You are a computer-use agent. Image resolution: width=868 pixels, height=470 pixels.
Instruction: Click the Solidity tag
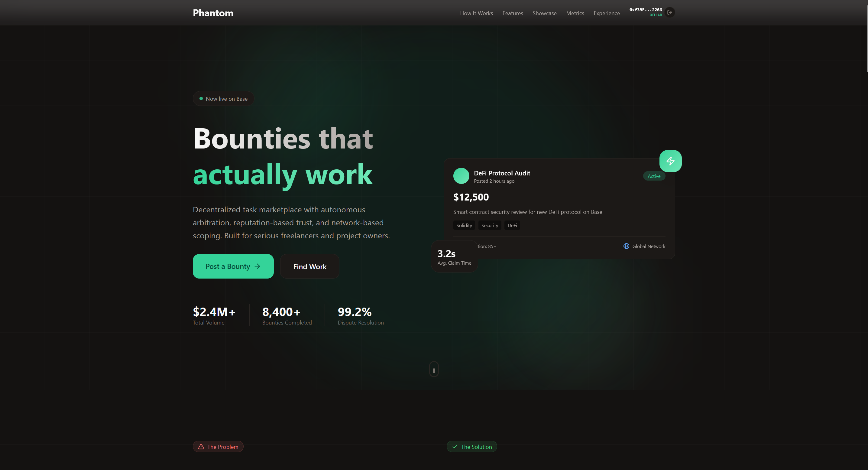click(x=464, y=225)
